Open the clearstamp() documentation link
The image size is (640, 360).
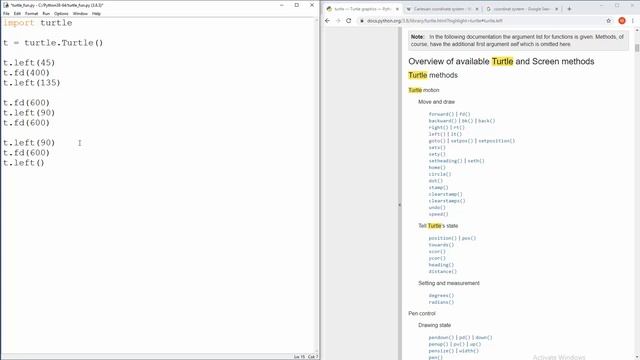pyautogui.click(x=446, y=194)
